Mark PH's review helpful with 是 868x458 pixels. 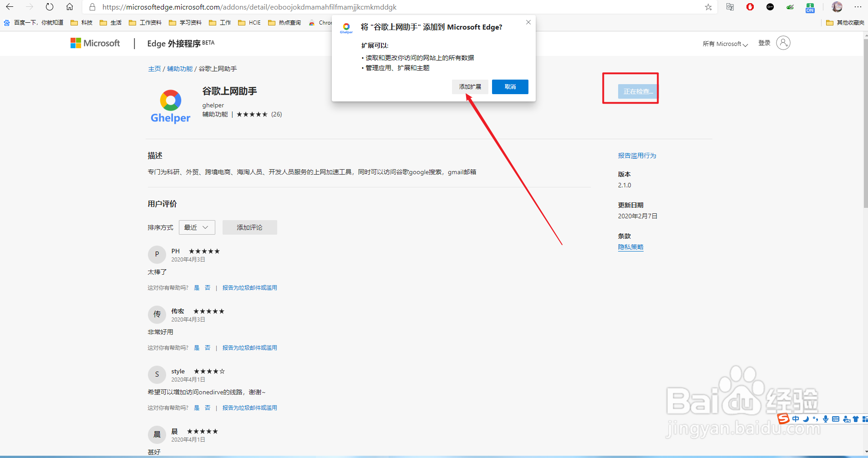(x=197, y=287)
